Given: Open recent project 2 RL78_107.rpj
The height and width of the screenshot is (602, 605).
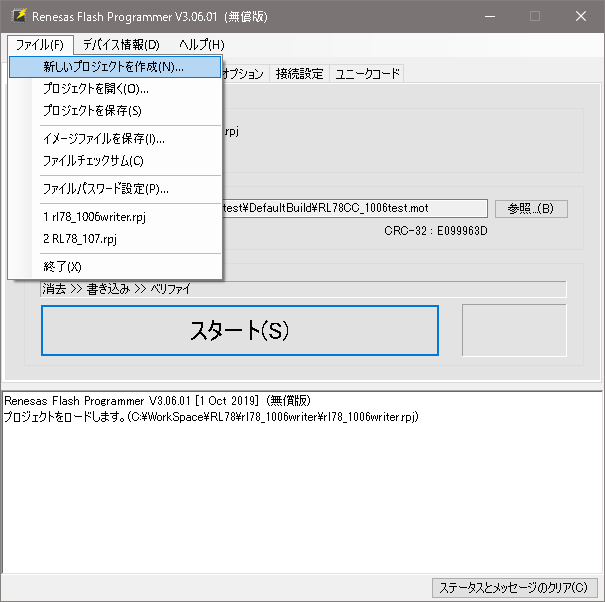Looking at the screenshot, I should 115,239.
